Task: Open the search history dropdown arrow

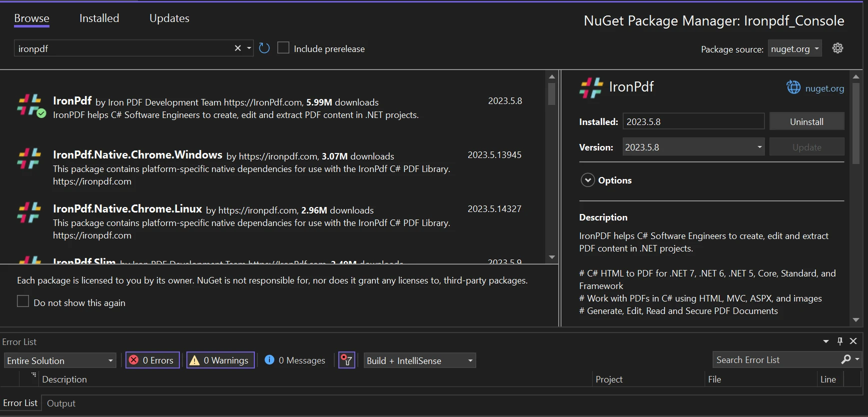Action: click(x=249, y=48)
